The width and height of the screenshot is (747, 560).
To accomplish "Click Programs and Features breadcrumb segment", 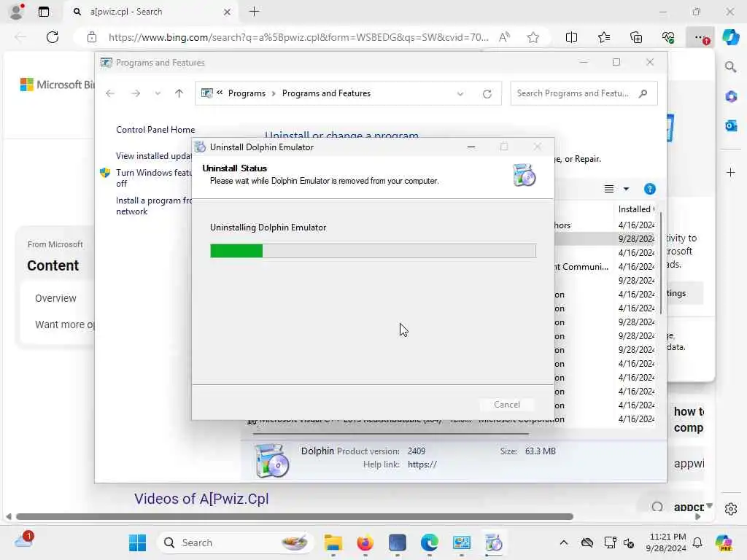I will 326,93.
